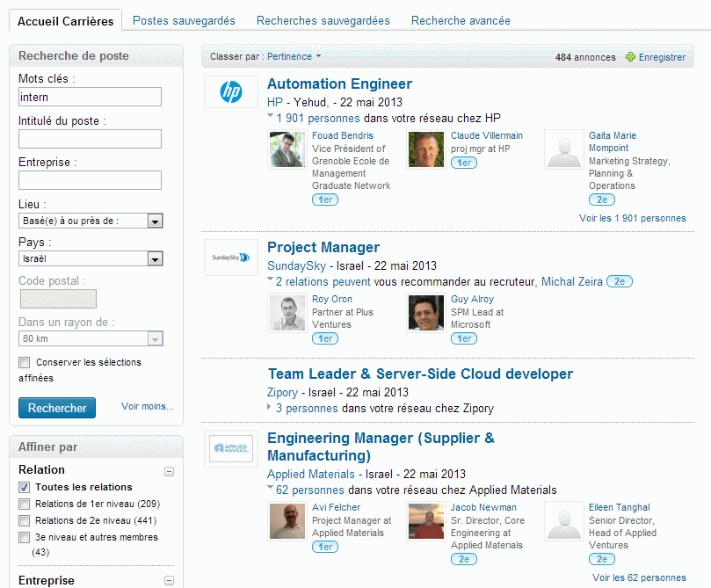Click the green plus Enregistrer icon

(630, 57)
